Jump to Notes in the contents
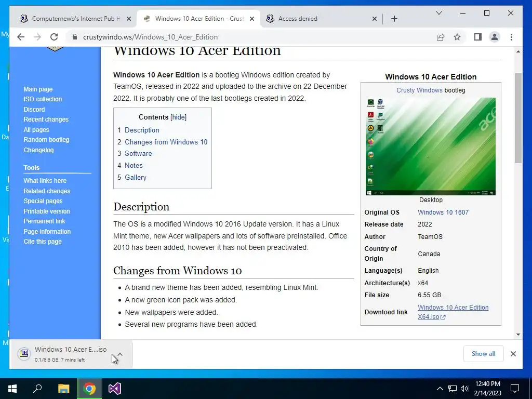Viewport: 532px width, 399px height. [x=134, y=165]
